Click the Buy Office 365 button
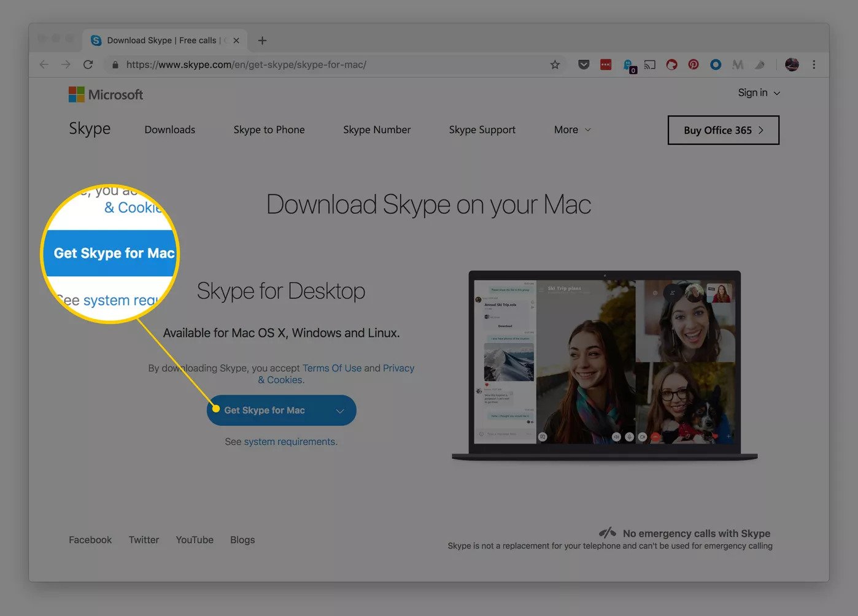Viewport: 858px width, 616px height. click(723, 130)
